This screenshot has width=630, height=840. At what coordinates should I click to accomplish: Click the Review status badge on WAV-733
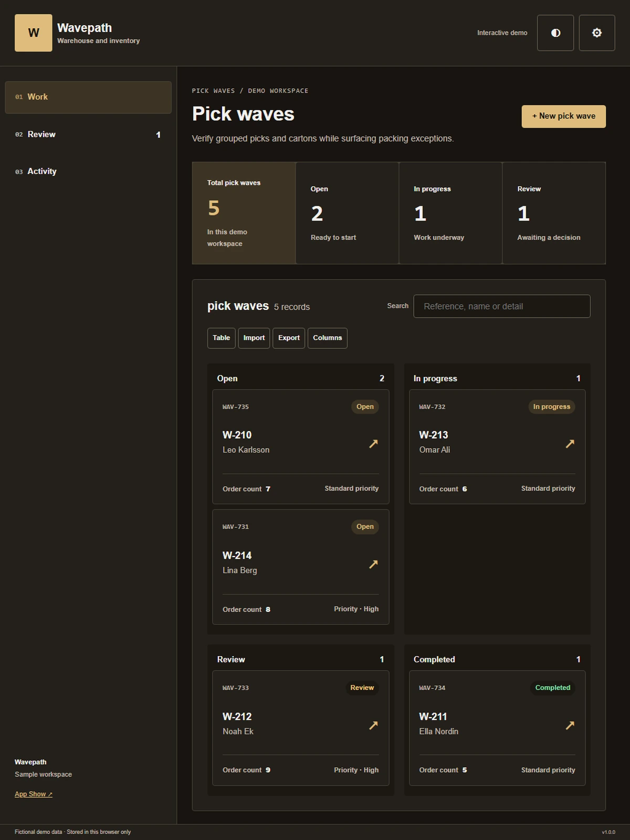[362, 688]
